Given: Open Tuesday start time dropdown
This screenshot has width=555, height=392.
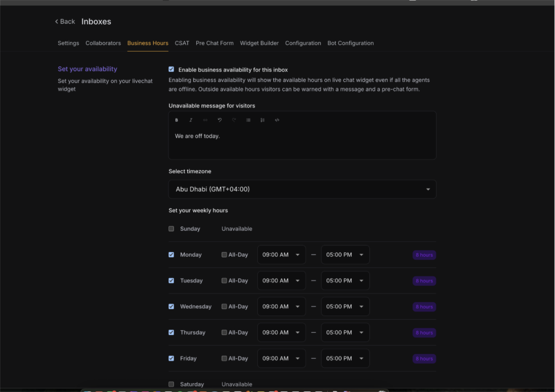Looking at the screenshot, I should pos(282,281).
